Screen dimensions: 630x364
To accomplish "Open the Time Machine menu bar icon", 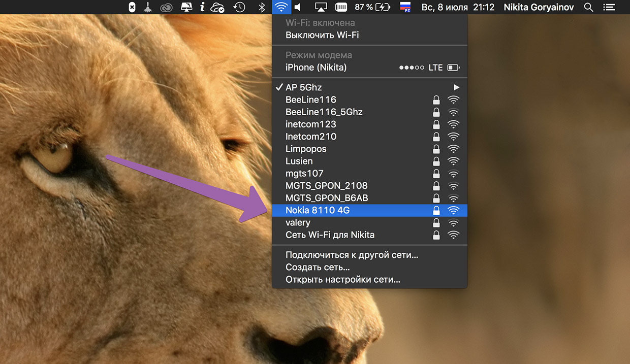I will pyautogui.click(x=239, y=7).
